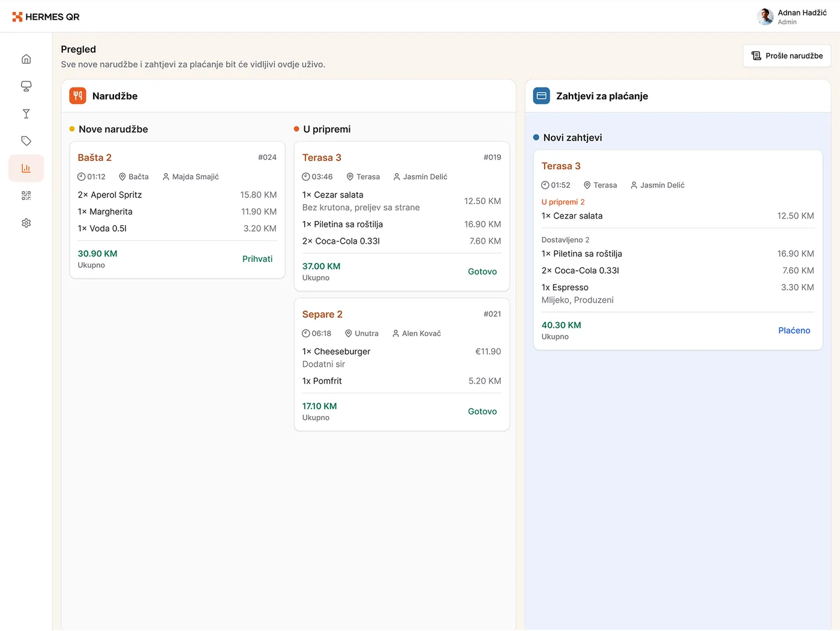Screen dimensions: 840x631
Task: Click Adnan Hadžić profile avatar
Action: [765, 17]
